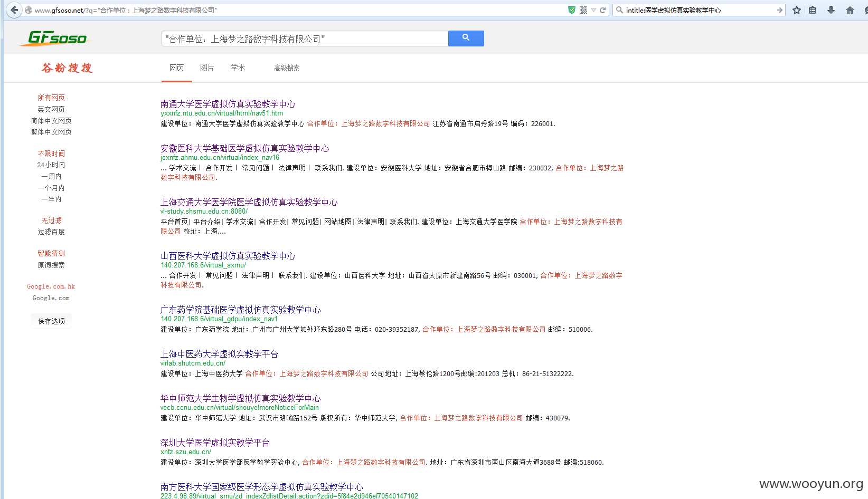Select 繁体中文网页 filter
Screen dimensions: 868x499
(51, 132)
